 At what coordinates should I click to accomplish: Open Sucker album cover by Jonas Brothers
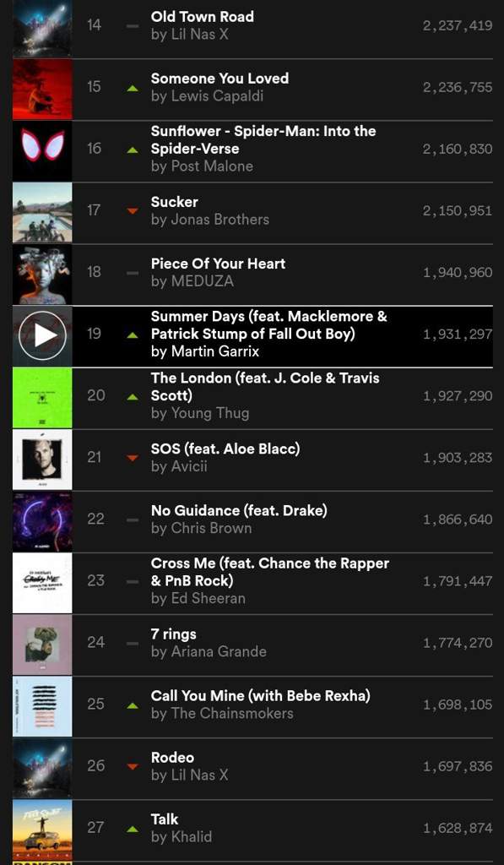click(x=42, y=212)
